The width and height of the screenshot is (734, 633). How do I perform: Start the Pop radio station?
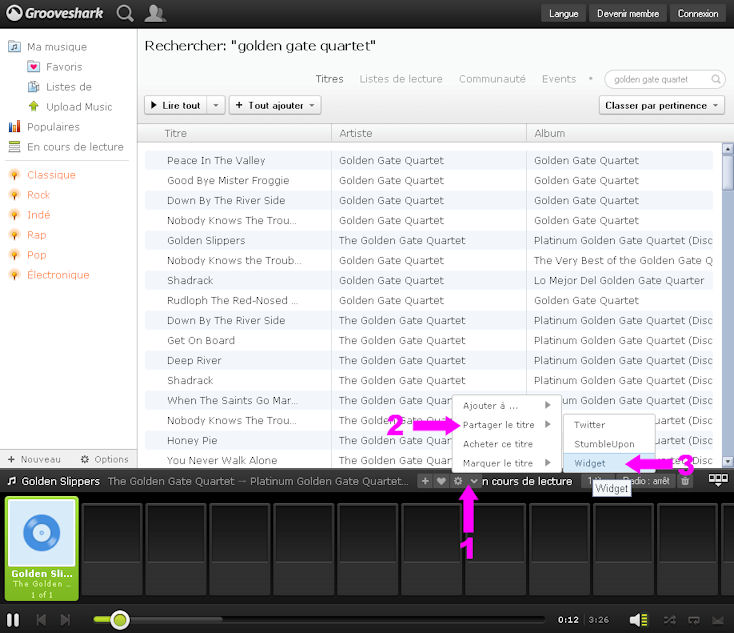[x=27, y=255]
